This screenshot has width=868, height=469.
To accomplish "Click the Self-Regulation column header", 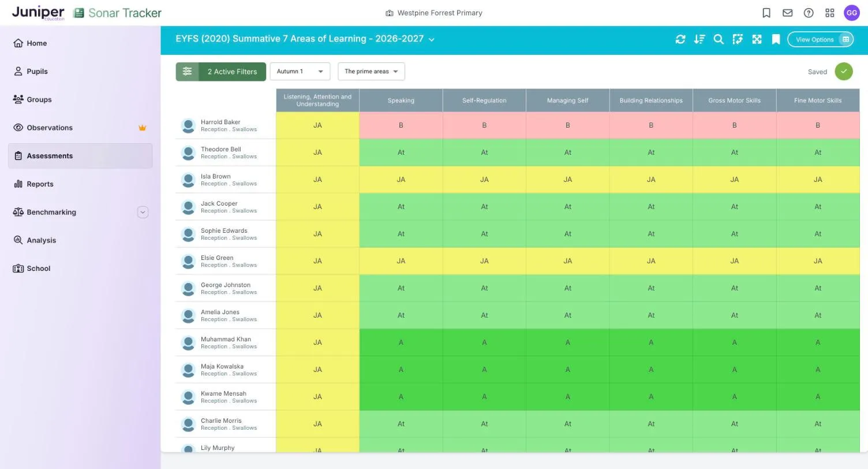I will coord(484,100).
